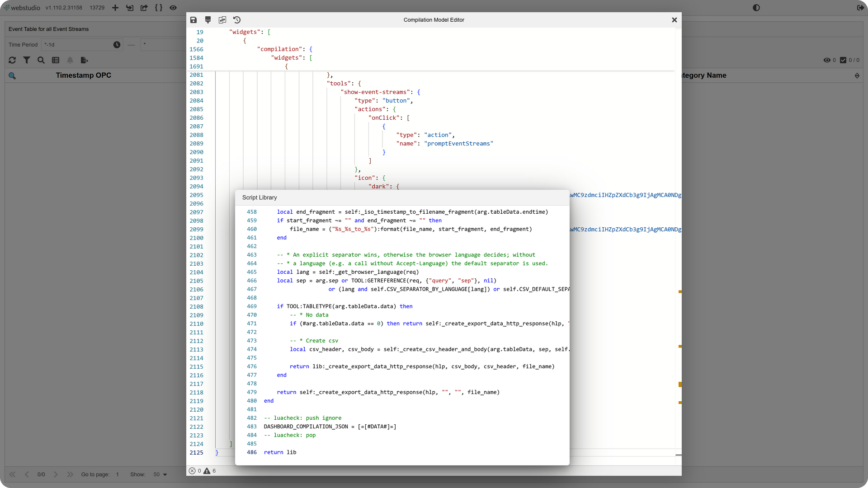
Task: Click the Script Library panel title
Action: [x=259, y=197]
